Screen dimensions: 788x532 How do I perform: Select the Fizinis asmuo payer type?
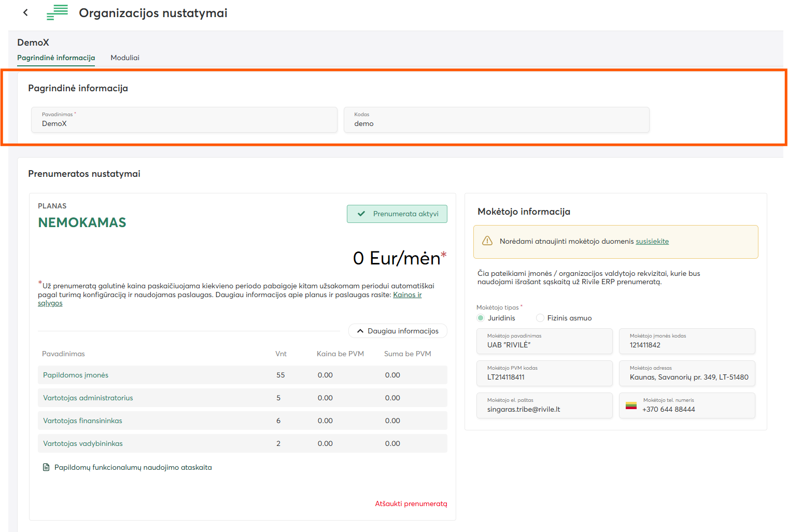pyautogui.click(x=540, y=318)
